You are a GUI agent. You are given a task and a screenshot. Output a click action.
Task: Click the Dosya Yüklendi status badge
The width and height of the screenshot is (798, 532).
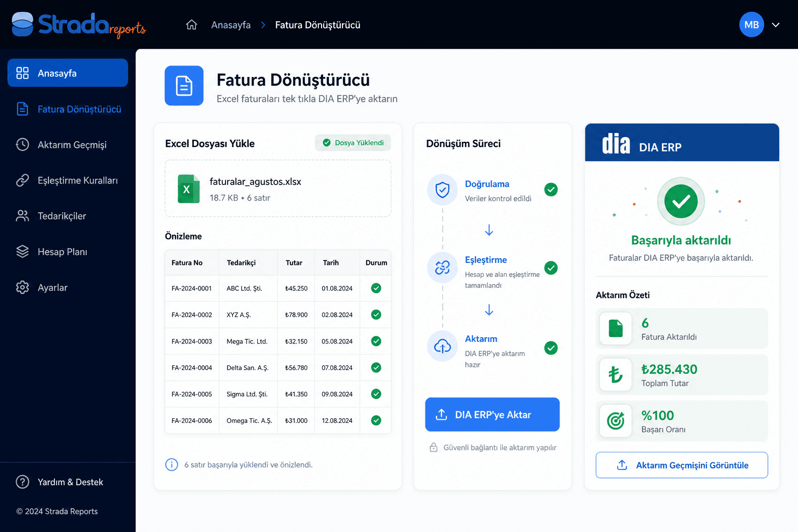pos(353,143)
